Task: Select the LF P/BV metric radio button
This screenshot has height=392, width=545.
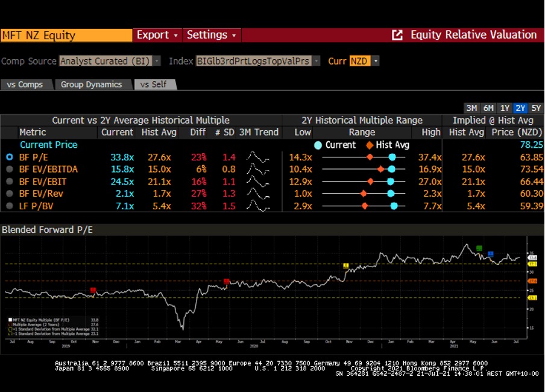Action: click(x=9, y=206)
